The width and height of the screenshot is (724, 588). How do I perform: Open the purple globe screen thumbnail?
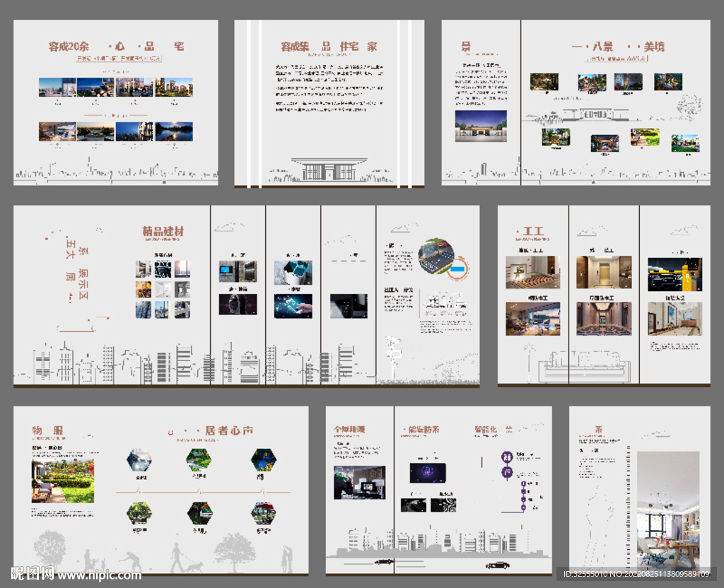[x=428, y=473]
